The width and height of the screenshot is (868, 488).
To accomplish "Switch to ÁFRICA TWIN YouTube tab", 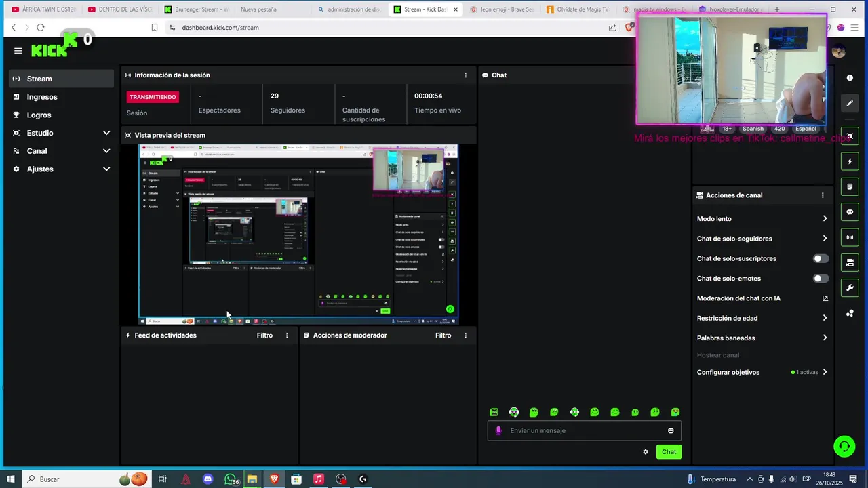I will coord(43,9).
